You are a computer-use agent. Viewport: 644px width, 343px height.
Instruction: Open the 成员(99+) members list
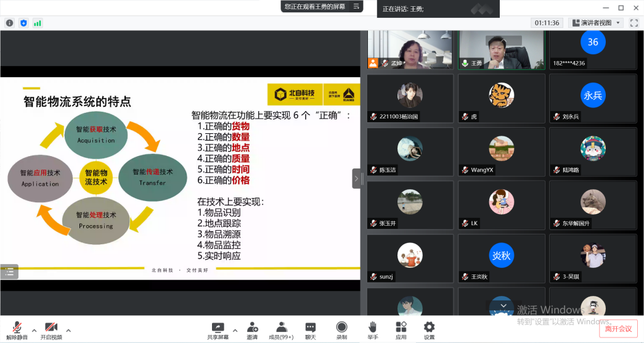(282, 327)
